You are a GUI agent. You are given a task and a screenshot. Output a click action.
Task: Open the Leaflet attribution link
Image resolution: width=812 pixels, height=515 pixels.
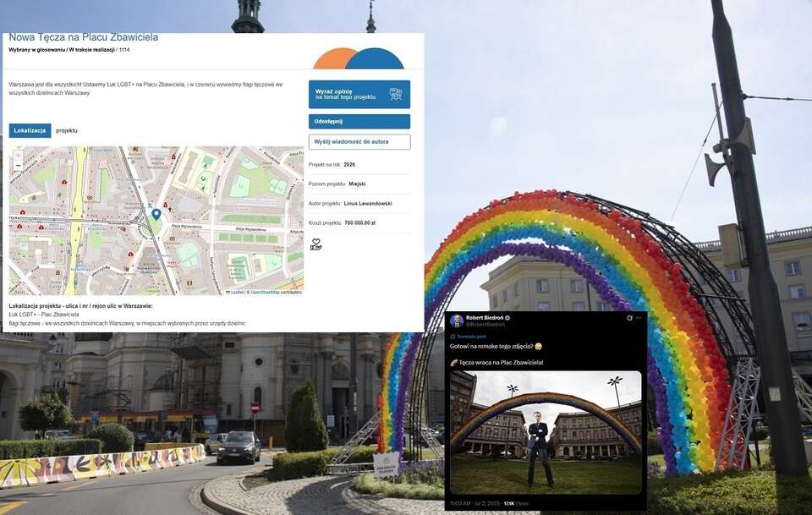pyautogui.click(x=236, y=293)
